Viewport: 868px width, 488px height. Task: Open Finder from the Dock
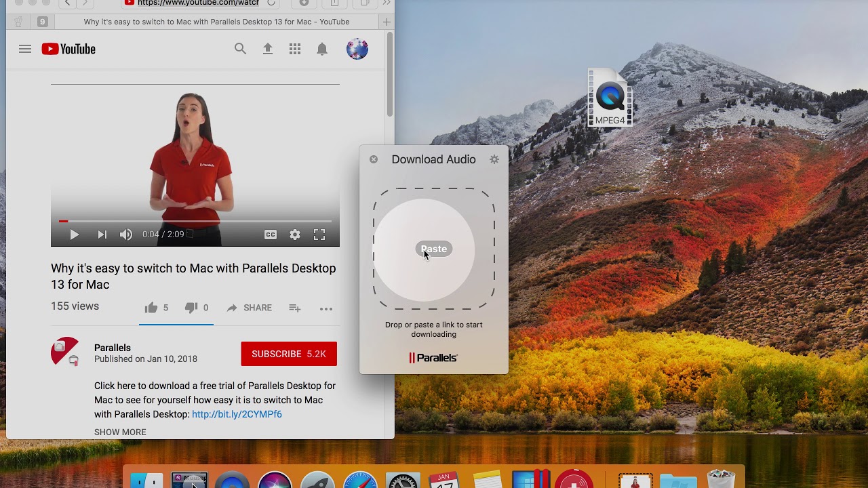(146, 479)
